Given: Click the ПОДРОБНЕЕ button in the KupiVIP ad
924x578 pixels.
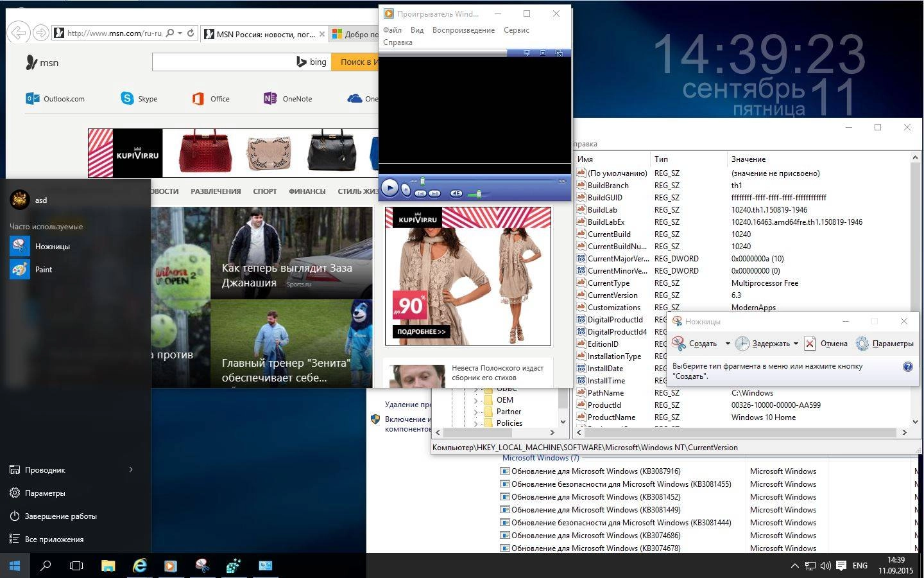Looking at the screenshot, I should 421,331.
